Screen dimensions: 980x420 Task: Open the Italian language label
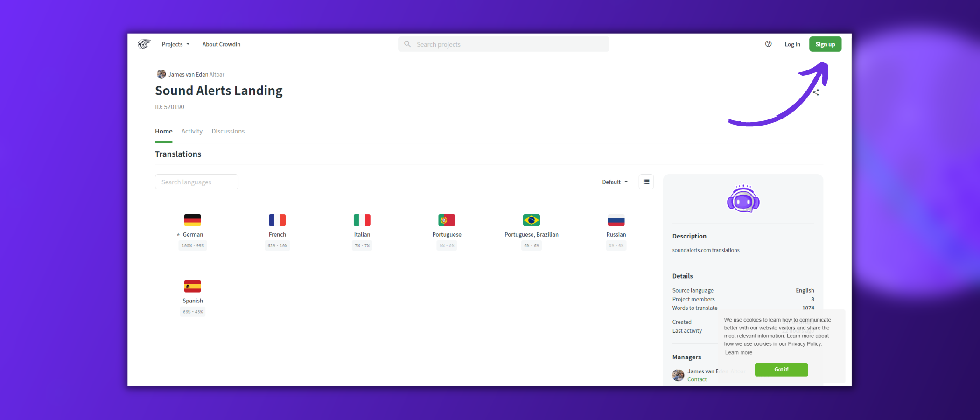click(x=362, y=235)
